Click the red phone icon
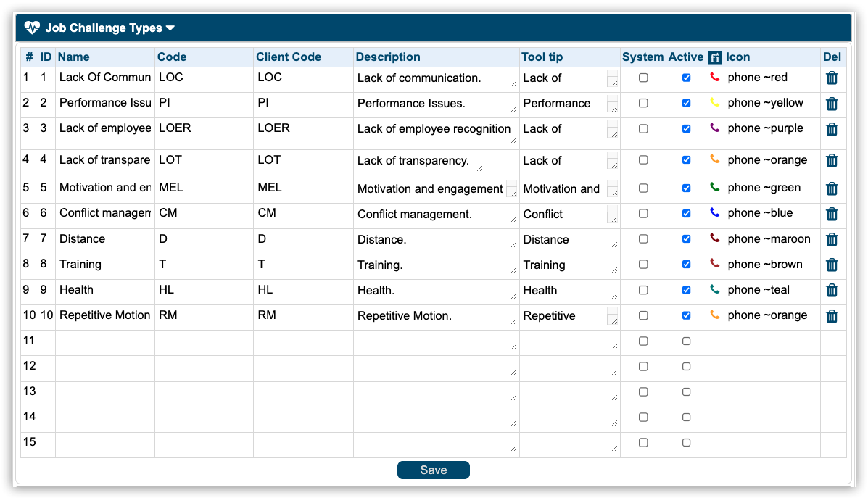This screenshot has height=498, width=868. 714,78
